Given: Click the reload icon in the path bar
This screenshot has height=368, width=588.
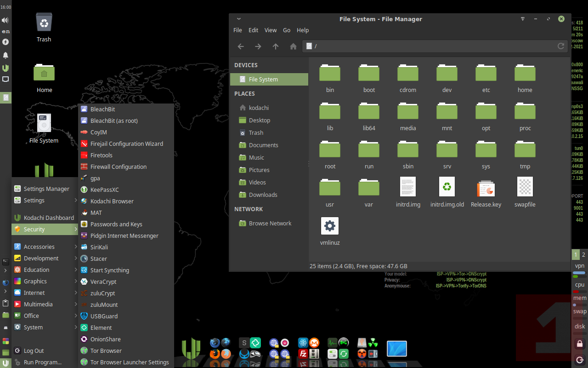Looking at the screenshot, I should (560, 46).
